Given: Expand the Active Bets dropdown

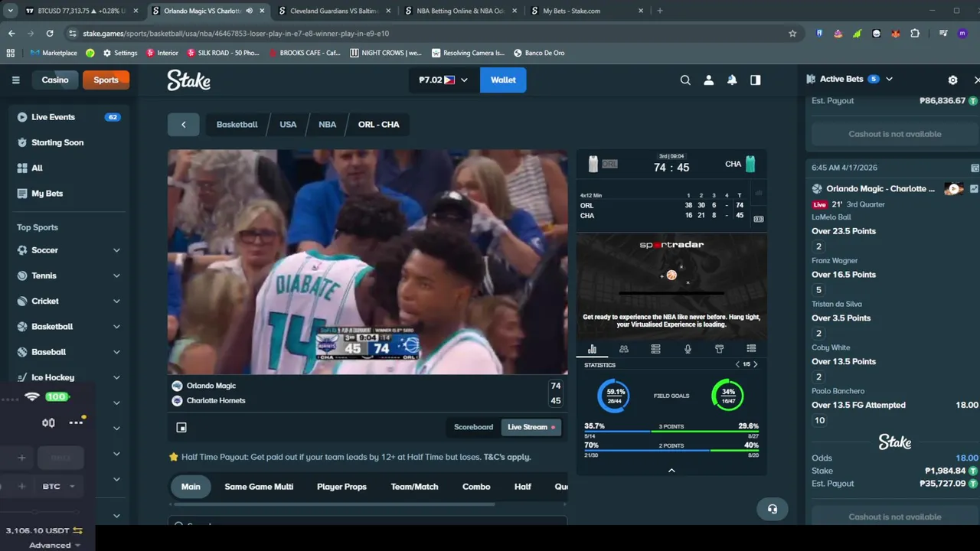Looking at the screenshot, I should click(889, 79).
